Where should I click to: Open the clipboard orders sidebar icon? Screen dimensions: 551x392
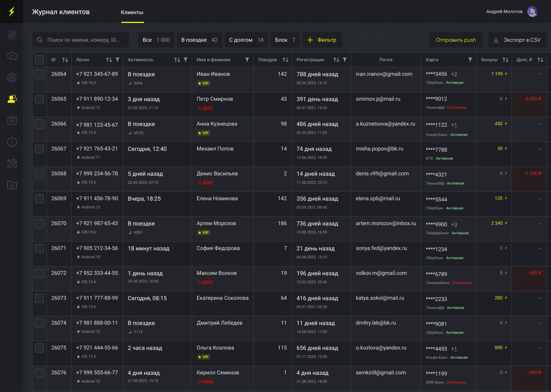click(x=12, y=121)
